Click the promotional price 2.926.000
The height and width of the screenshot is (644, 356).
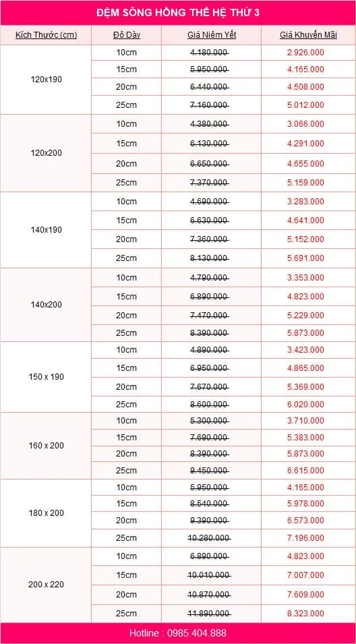[305, 52]
